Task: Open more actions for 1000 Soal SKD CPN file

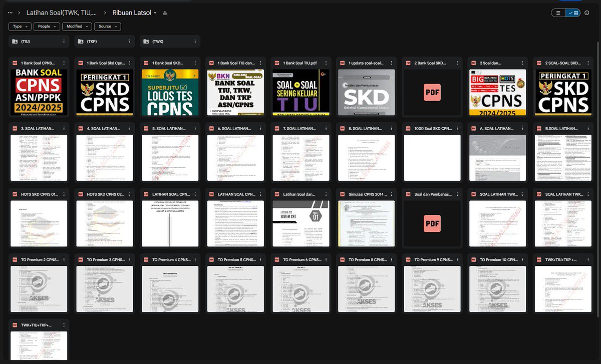Action: [x=457, y=129]
